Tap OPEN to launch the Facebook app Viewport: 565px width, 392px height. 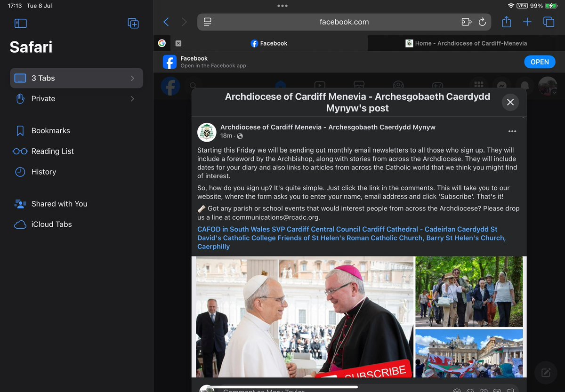540,62
